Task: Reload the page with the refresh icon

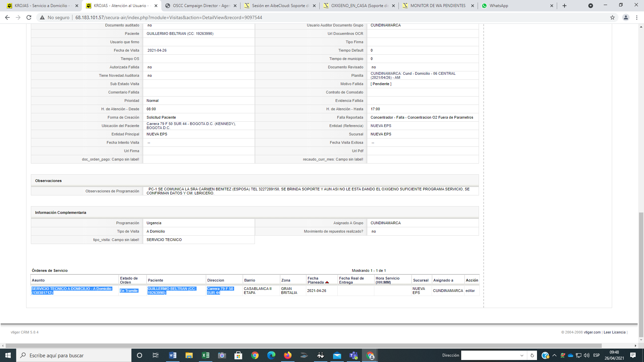Action: (29, 17)
